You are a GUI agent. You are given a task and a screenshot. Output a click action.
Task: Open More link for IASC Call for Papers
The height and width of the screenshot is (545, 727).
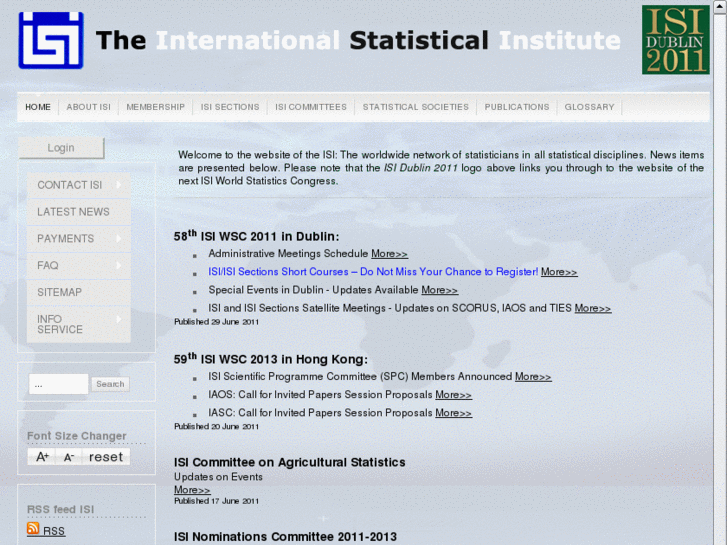[453, 413]
